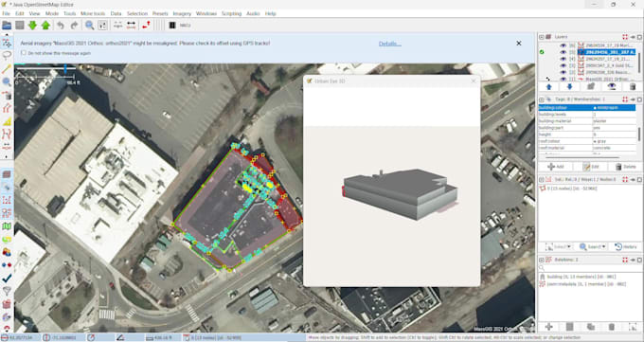Open the Imagery menu
The image size is (644, 342).
click(x=182, y=13)
